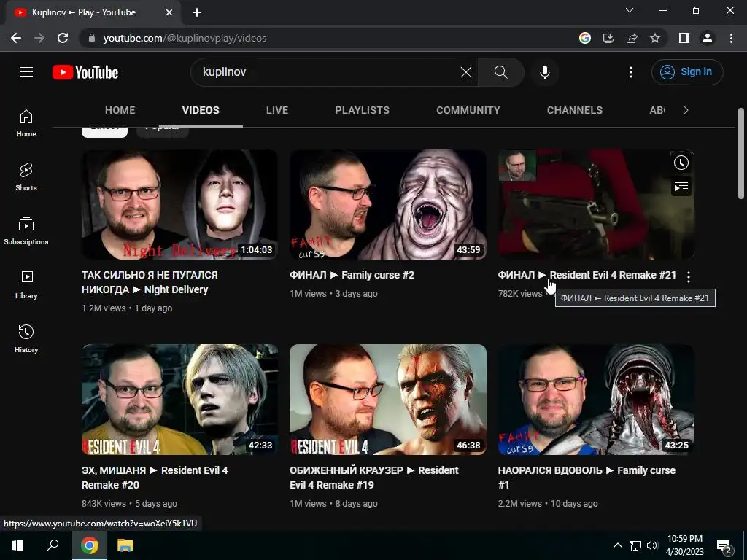747x560 pixels.
Task: Show hidden system tray icons
Action: [x=617, y=545]
